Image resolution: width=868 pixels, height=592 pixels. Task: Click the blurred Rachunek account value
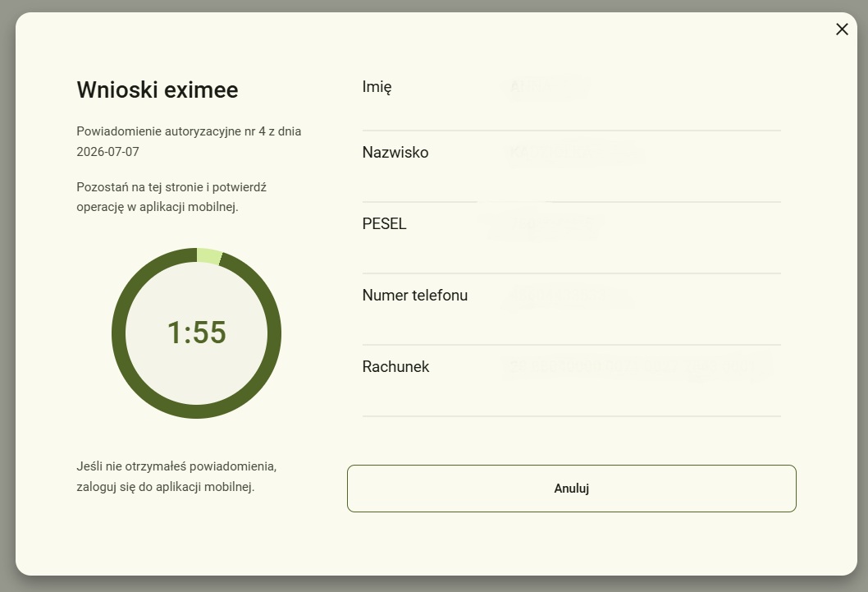[x=637, y=366]
